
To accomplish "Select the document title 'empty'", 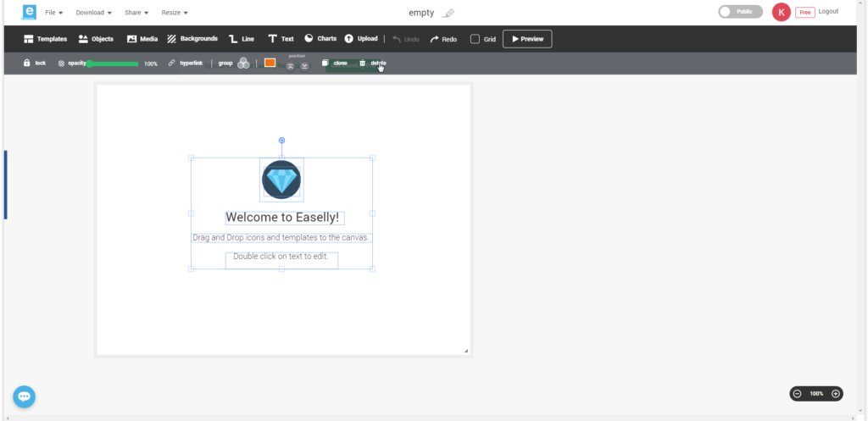I will [421, 13].
